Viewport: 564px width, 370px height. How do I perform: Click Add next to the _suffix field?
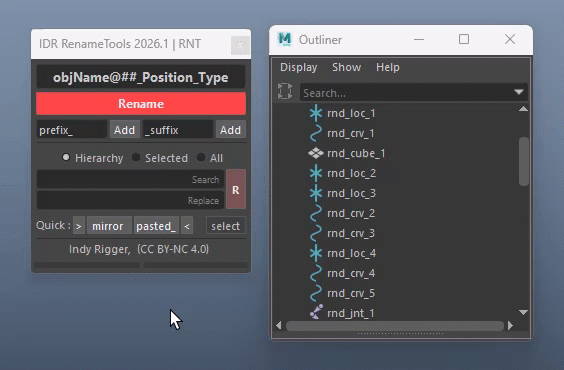click(x=231, y=130)
